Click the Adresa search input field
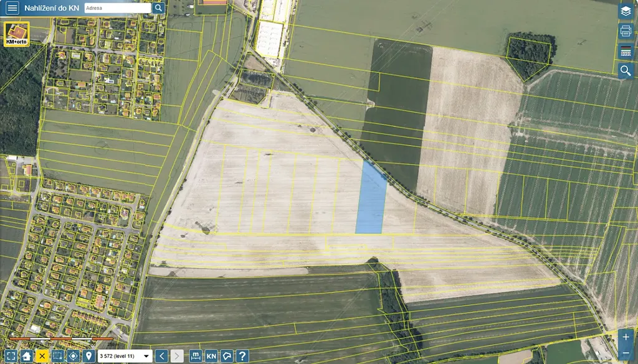Image resolution: width=638 pixels, height=364 pixels. (x=118, y=7)
